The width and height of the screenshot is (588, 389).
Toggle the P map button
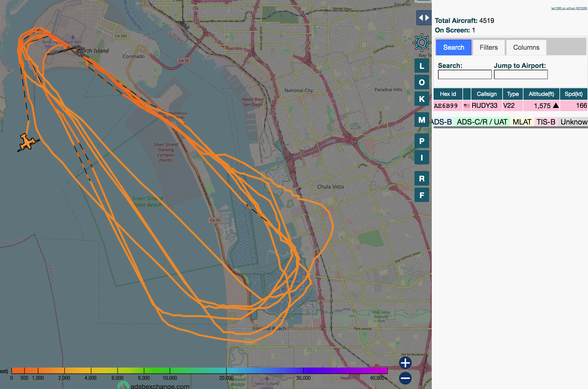[x=422, y=141]
